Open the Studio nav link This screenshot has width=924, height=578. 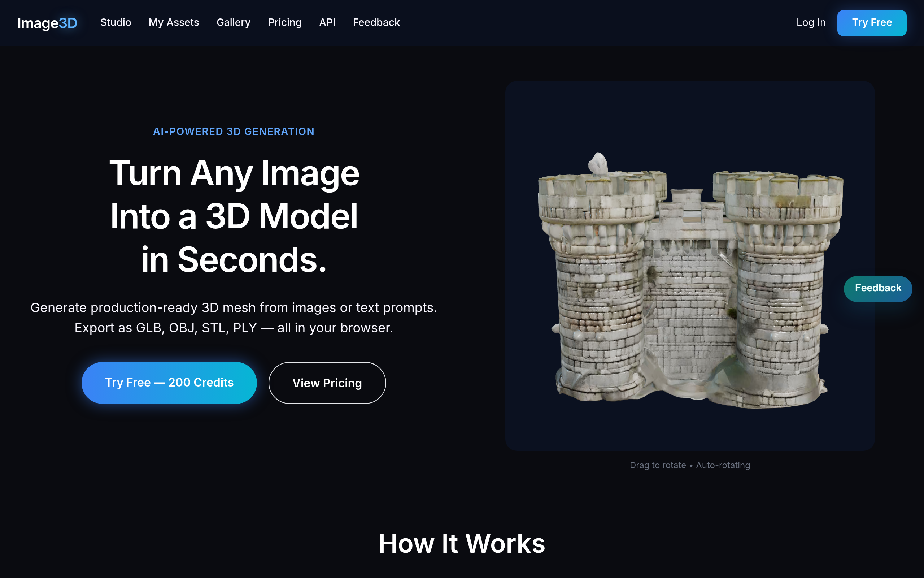116,22
